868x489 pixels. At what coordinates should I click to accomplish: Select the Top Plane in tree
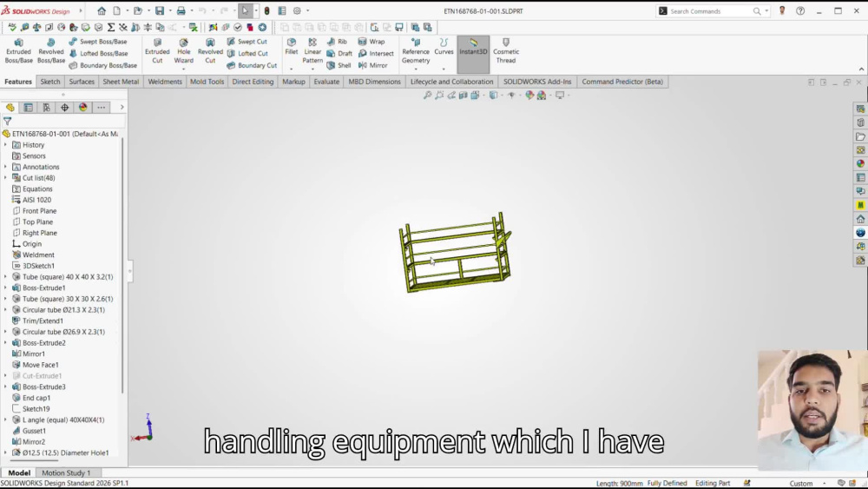point(33,221)
